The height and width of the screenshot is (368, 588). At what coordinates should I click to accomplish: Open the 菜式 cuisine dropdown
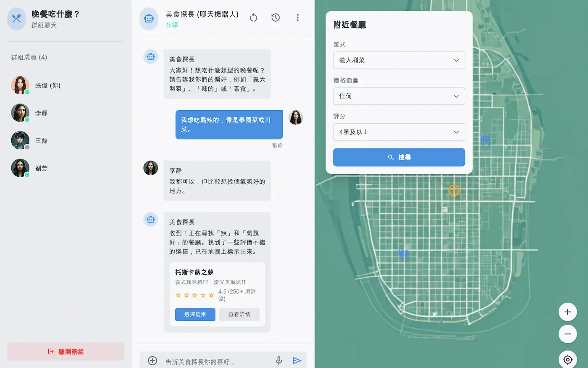tap(399, 60)
